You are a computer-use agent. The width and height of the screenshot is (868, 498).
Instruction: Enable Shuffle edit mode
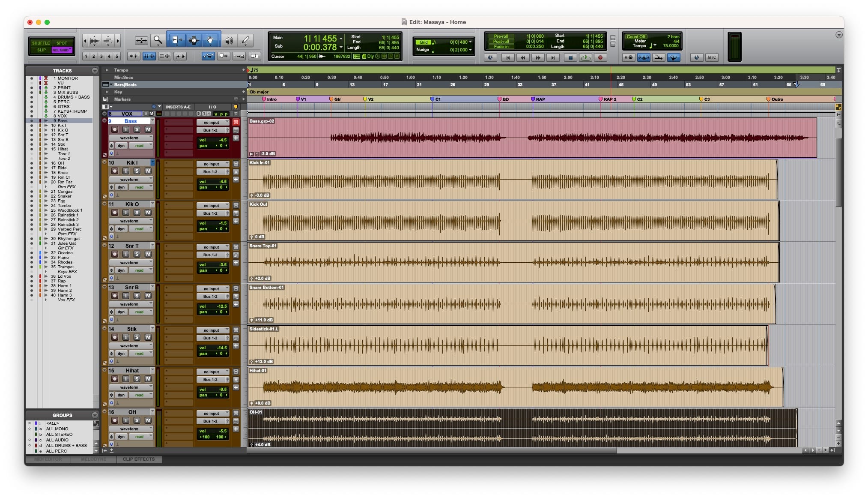(41, 43)
